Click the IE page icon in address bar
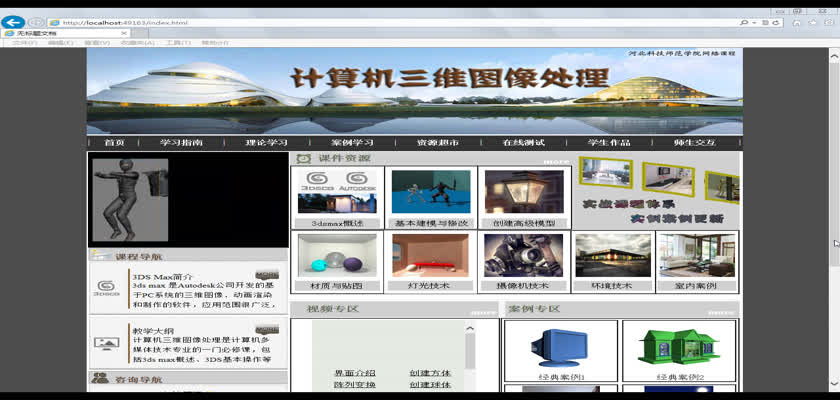The image size is (840, 400). (54, 22)
